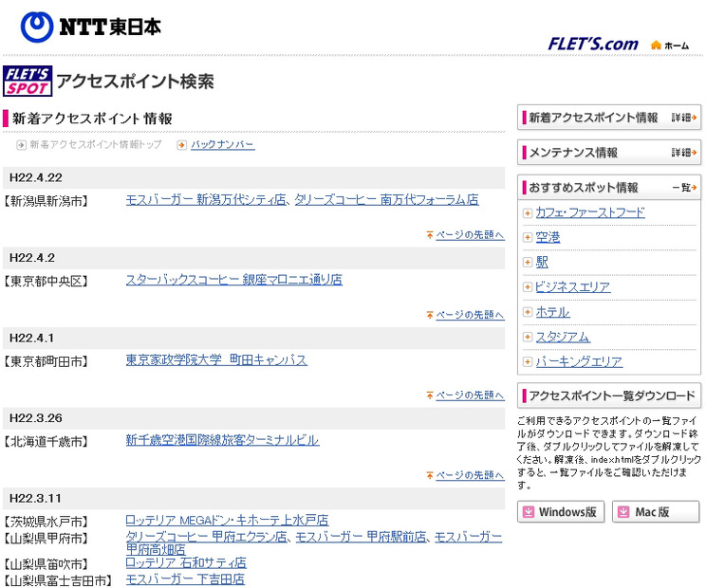
Task: Open スターバックスコーヒー 銀座マロニエ通り店 link
Action: [x=233, y=280]
